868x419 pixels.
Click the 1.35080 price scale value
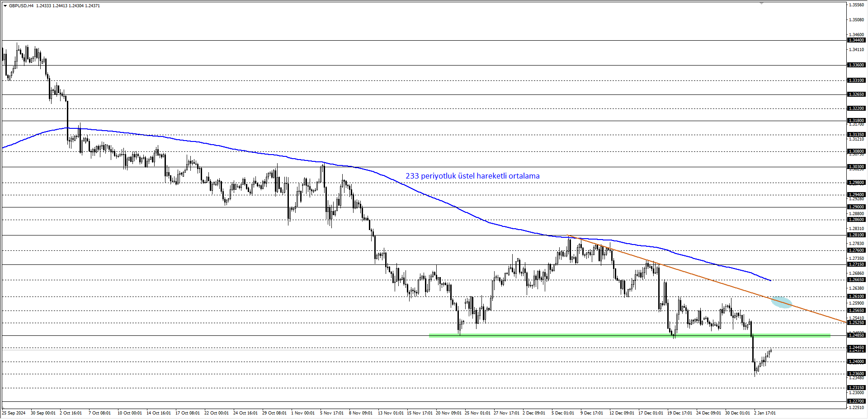tap(857, 20)
